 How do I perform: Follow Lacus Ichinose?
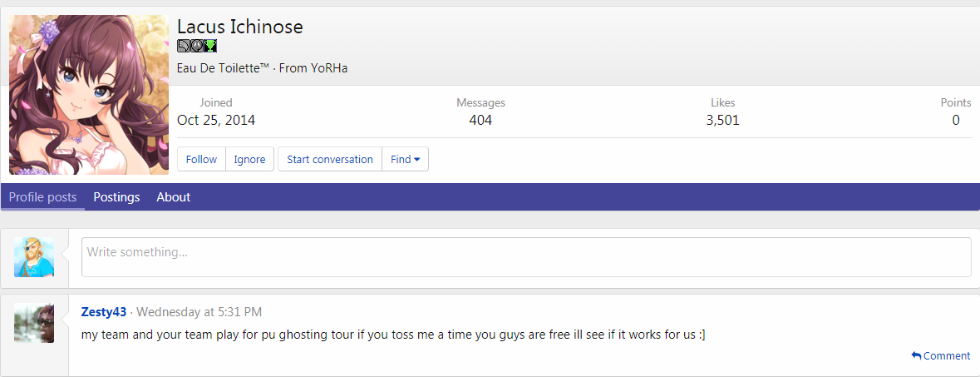tap(201, 159)
